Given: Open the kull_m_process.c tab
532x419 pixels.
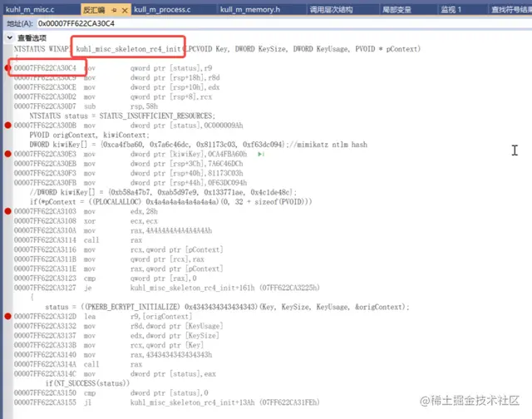Looking at the screenshot, I should 162,9.
